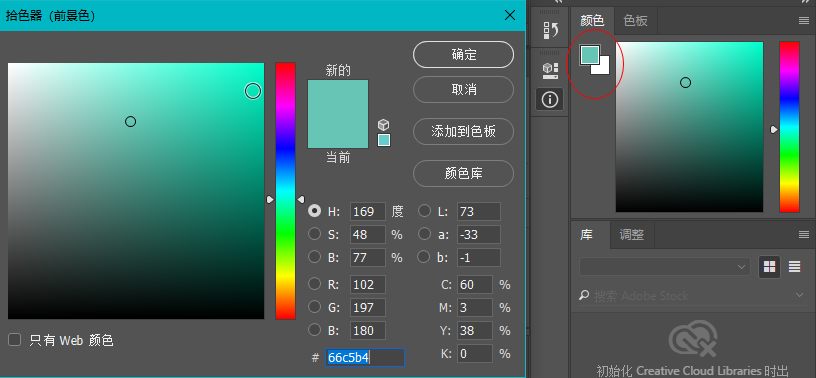Click in the hex color field
This screenshot has width=816, height=378.
click(365, 358)
